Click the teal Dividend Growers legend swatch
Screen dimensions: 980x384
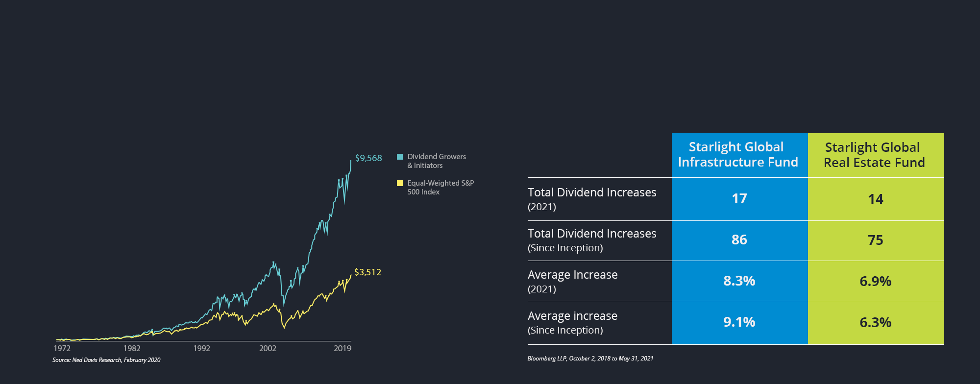click(x=400, y=157)
